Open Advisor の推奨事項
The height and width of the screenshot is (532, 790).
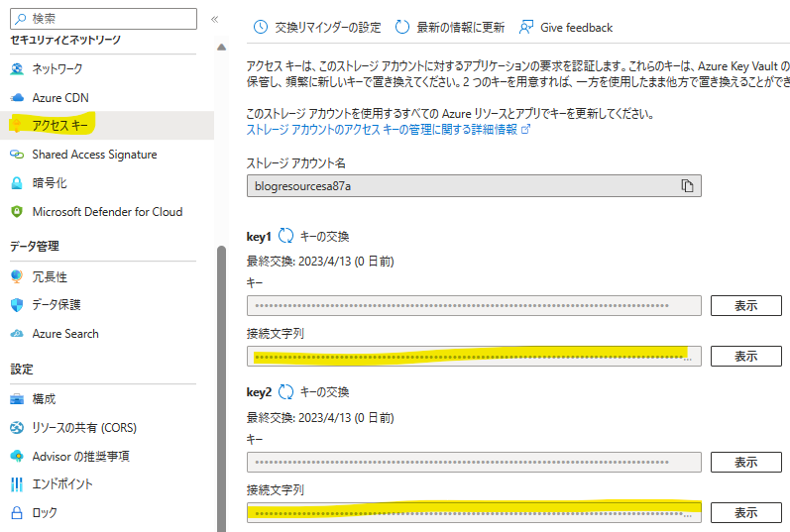tap(80, 457)
